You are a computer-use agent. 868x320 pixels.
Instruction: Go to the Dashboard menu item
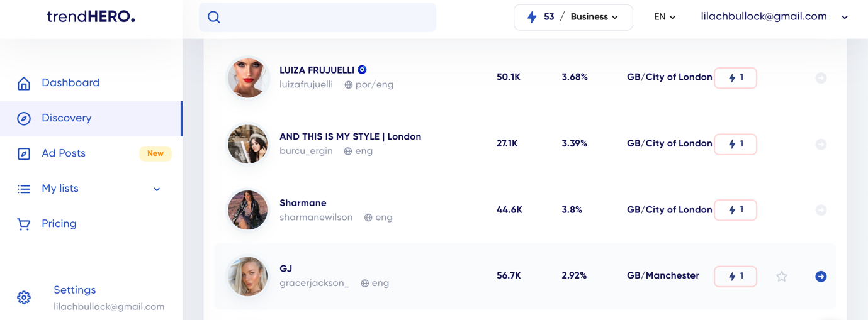pyautogui.click(x=70, y=83)
